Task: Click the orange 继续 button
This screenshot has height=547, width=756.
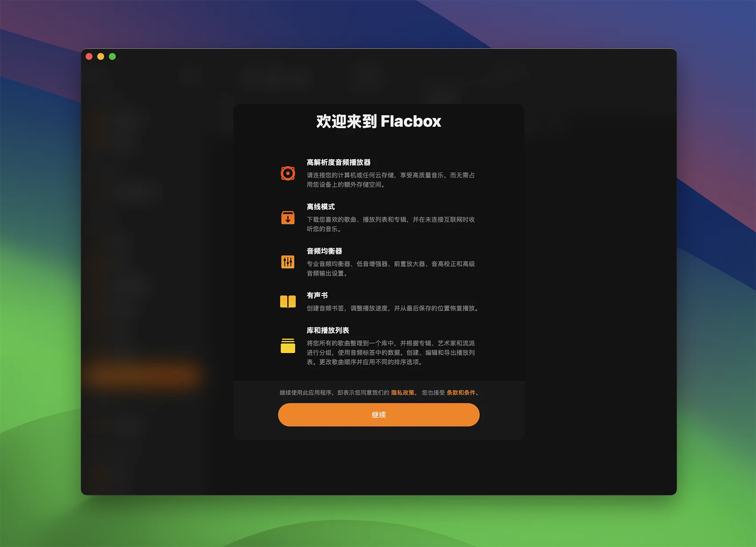Action: coord(378,414)
